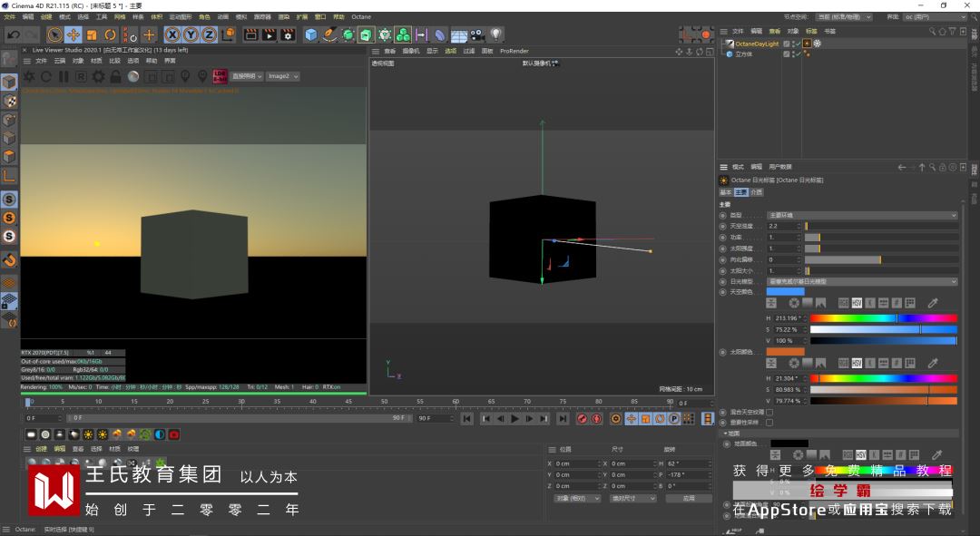
Task: Click the orange 太阳颜色 sun color swatch
Action: pyautogui.click(x=785, y=352)
